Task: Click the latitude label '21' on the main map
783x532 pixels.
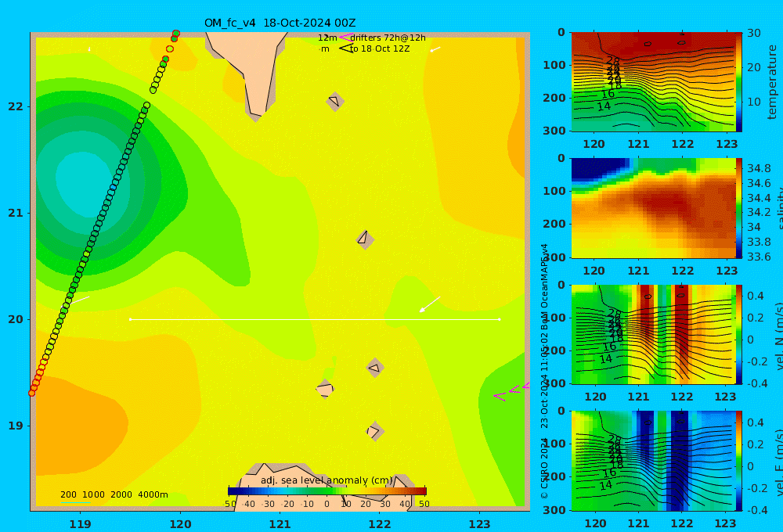Action: [x=16, y=213]
